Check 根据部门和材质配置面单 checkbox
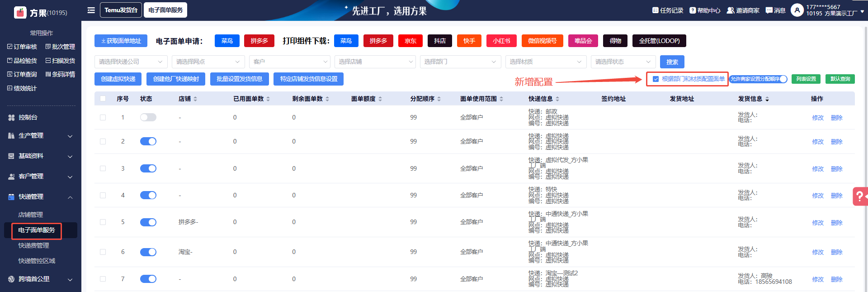Screen dimensions: 868x292 point(656,79)
